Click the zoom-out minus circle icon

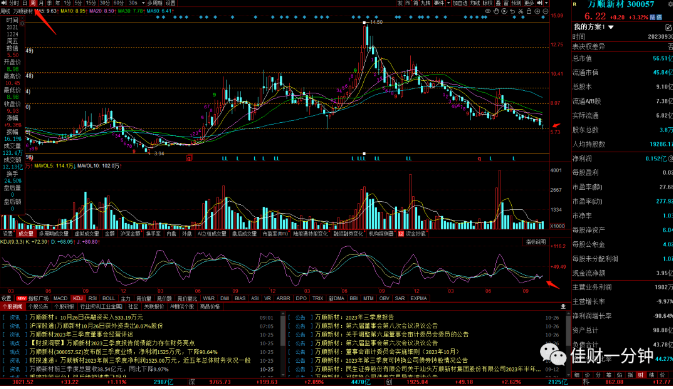[x=546, y=11]
